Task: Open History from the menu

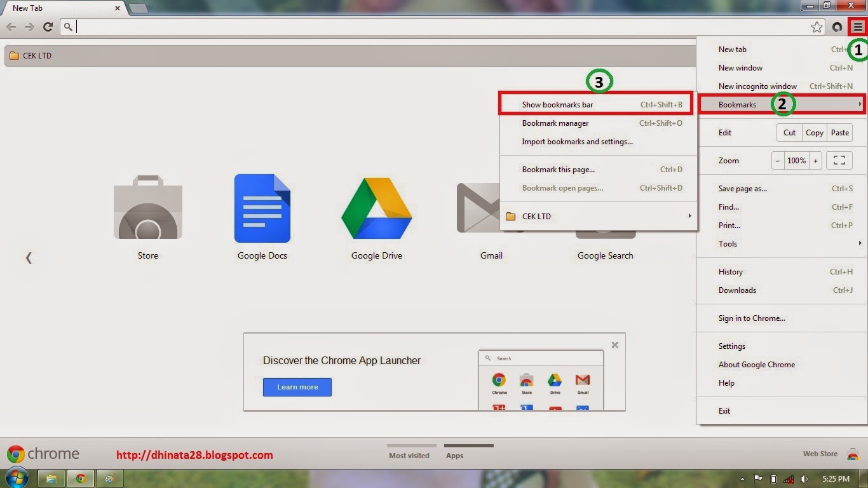Action: [782, 271]
